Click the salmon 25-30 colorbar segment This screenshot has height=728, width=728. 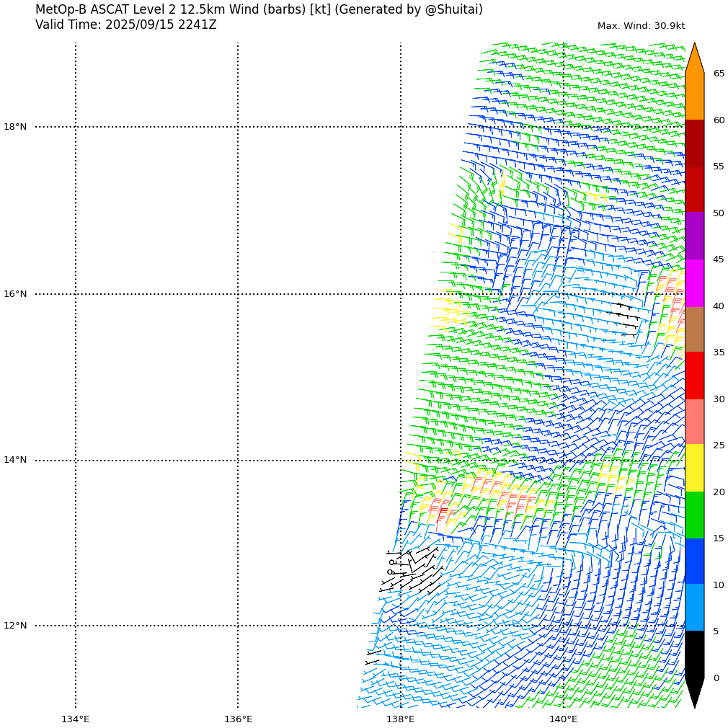tap(695, 422)
